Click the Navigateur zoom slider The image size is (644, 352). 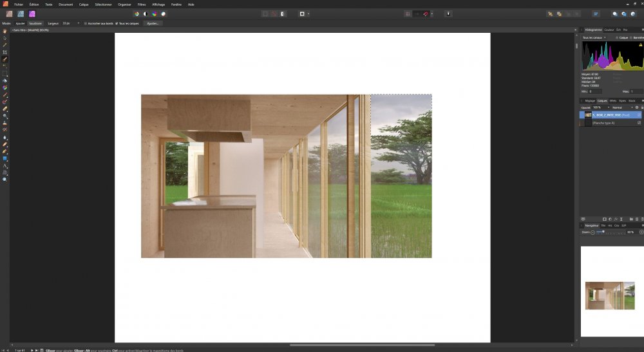click(x=611, y=232)
